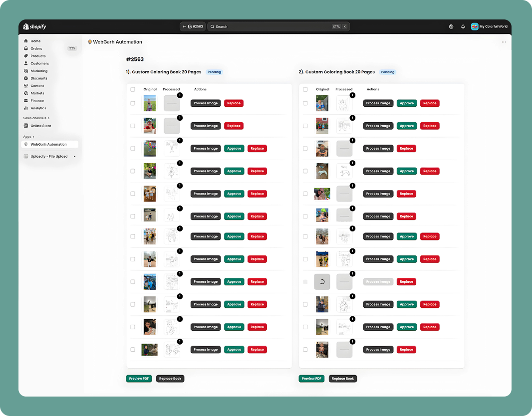Check the select-all box for the first coloring book
Image resolution: width=532 pixels, height=416 pixels.
tap(133, 89)
